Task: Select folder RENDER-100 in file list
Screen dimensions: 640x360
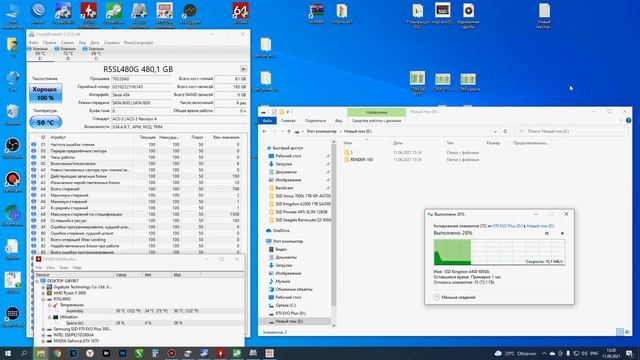Action: [361, 160]
